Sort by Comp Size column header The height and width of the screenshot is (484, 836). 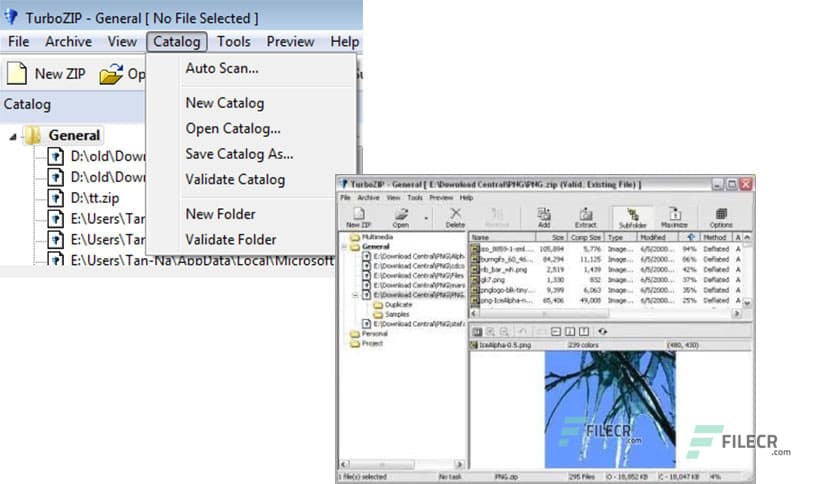[585, 237]
